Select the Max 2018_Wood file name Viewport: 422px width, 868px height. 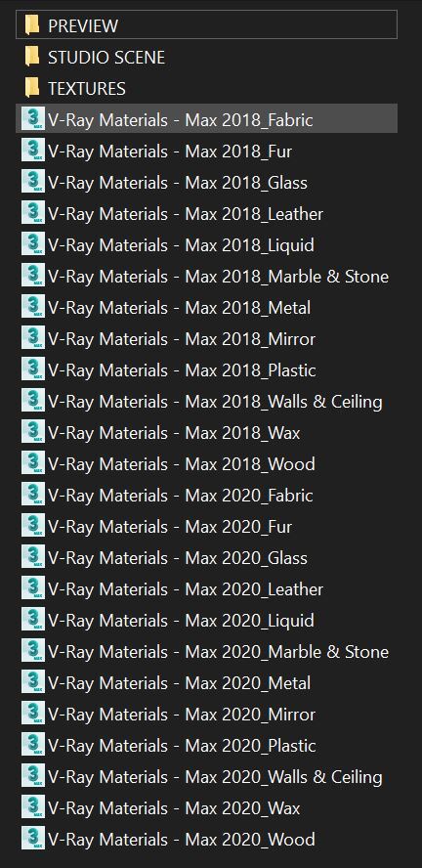(182, 464)
